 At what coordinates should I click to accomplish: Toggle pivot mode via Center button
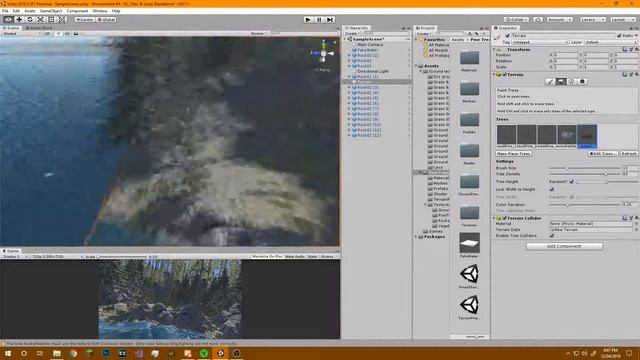(x=84, y=20)
